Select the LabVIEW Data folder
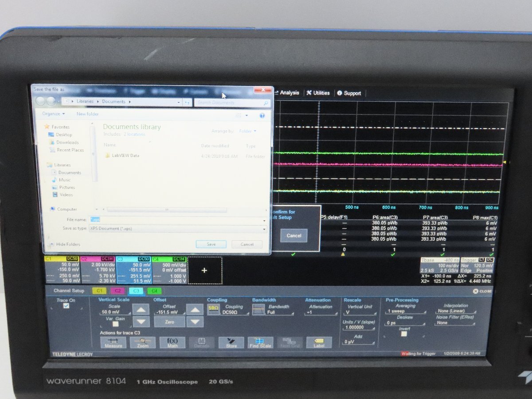532x399 pixels. coord(122,156)
